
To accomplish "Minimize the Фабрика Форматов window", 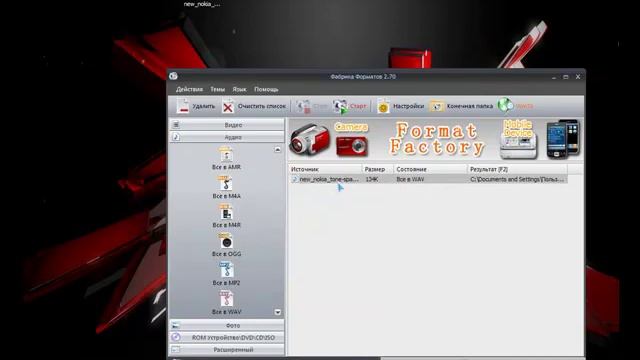I will pyautogui.click(x=554, y=77).
